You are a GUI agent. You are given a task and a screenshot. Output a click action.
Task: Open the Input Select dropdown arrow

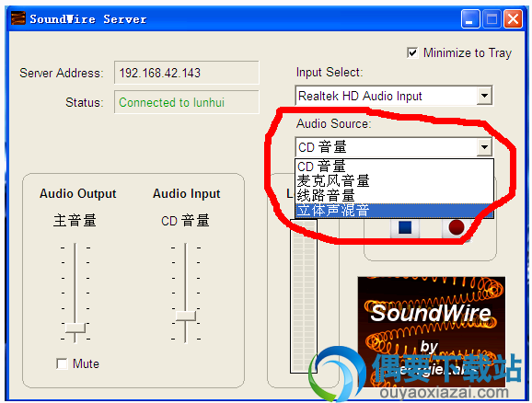pos(484,96)
